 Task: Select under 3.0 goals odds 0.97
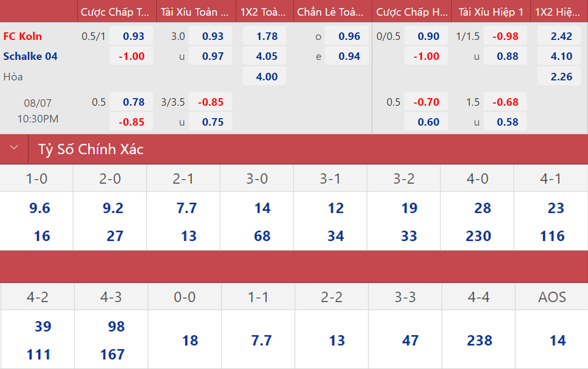[213, 56]
